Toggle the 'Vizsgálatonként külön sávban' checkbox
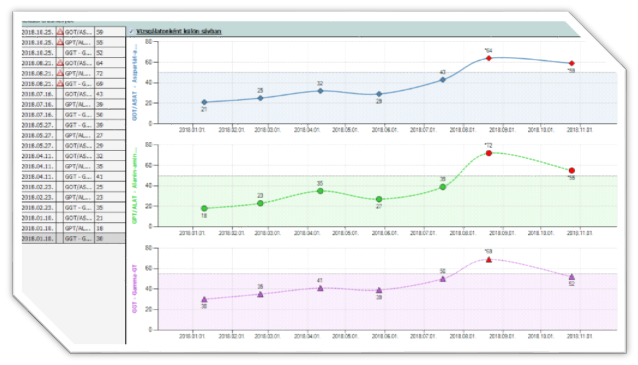 pos(131,31)
